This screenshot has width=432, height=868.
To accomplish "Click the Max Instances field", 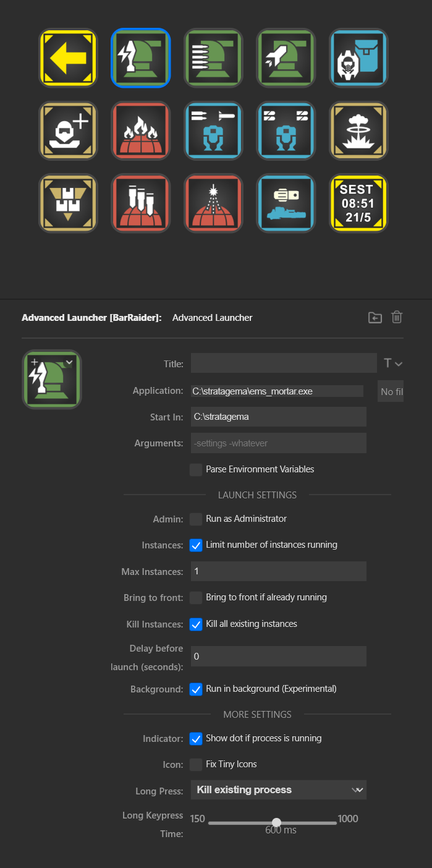I will point(279,571).
